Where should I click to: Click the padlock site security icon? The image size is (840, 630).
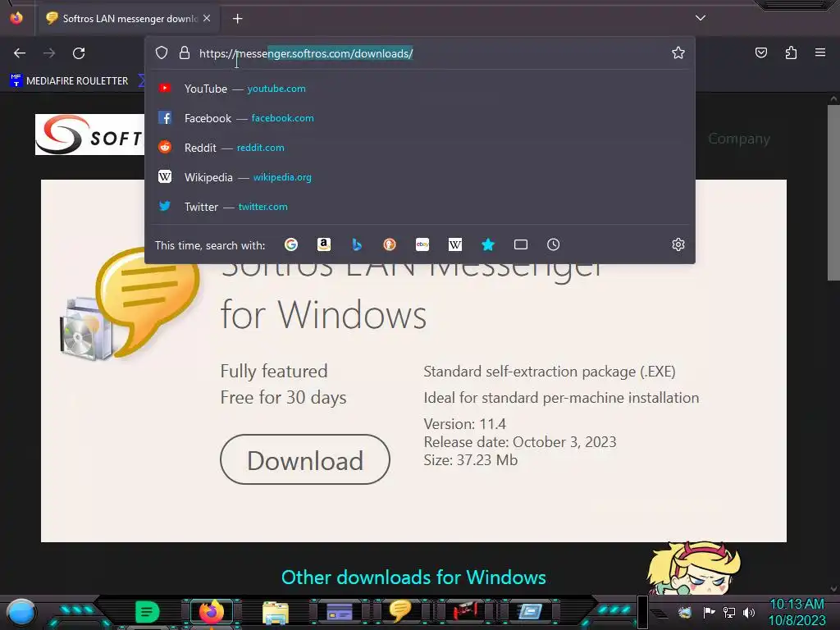(x=185, y=52)
